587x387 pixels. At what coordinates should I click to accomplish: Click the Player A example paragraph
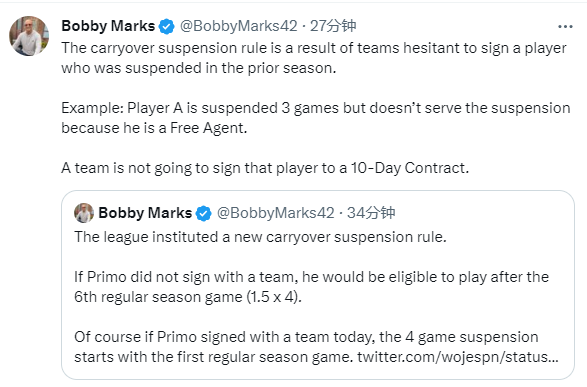coord(316,118)
